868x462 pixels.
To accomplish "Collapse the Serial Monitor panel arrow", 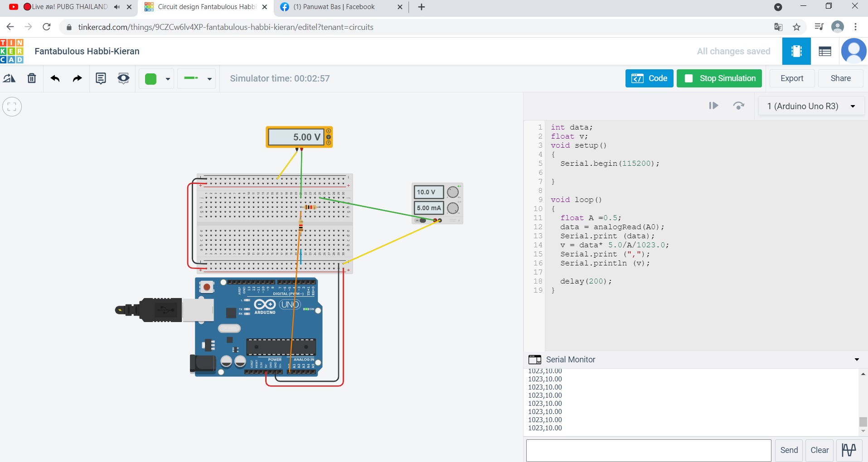I will [x=857, y=360].
